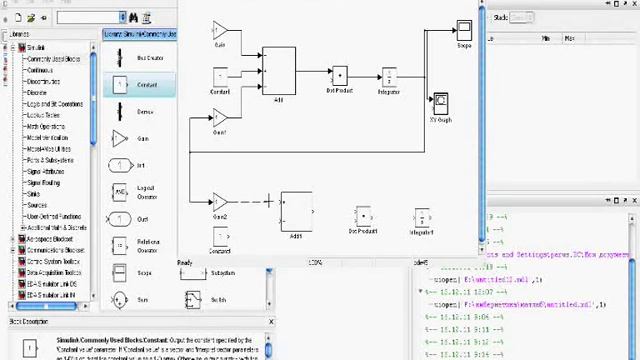Select the Switch block icon
640x360 pixels.
193,300
